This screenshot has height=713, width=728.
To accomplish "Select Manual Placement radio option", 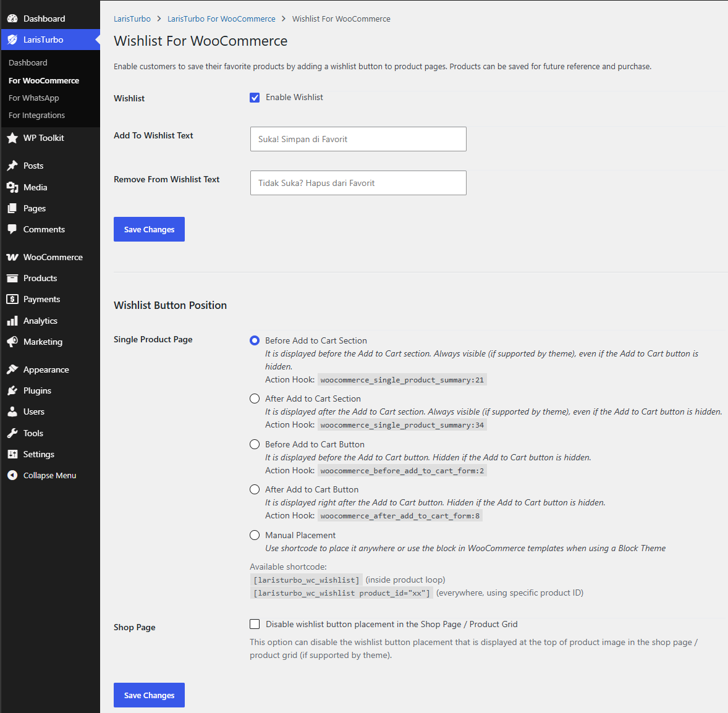I will coord(255,535).
